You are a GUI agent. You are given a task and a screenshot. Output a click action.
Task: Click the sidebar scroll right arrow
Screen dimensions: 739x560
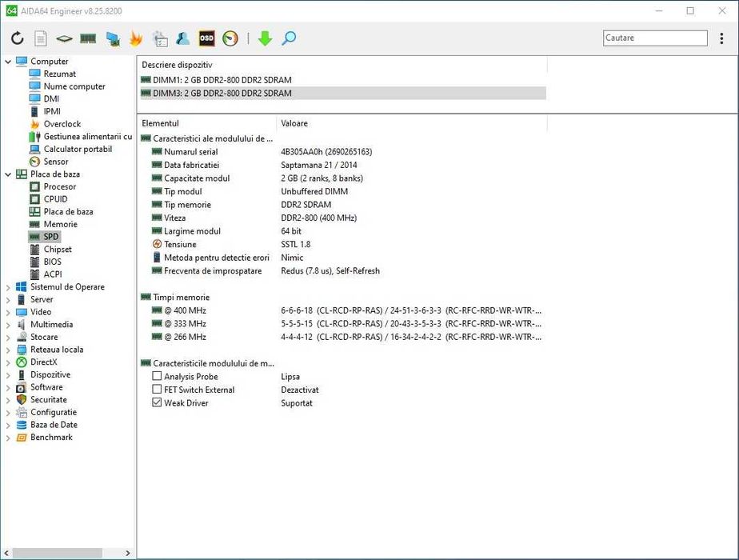click(x=128, y=553)
